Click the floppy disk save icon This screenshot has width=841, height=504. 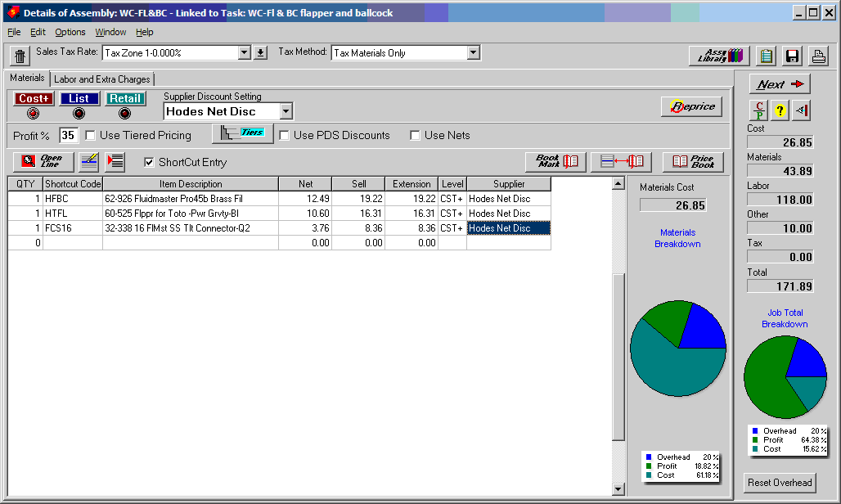point(792,56)
